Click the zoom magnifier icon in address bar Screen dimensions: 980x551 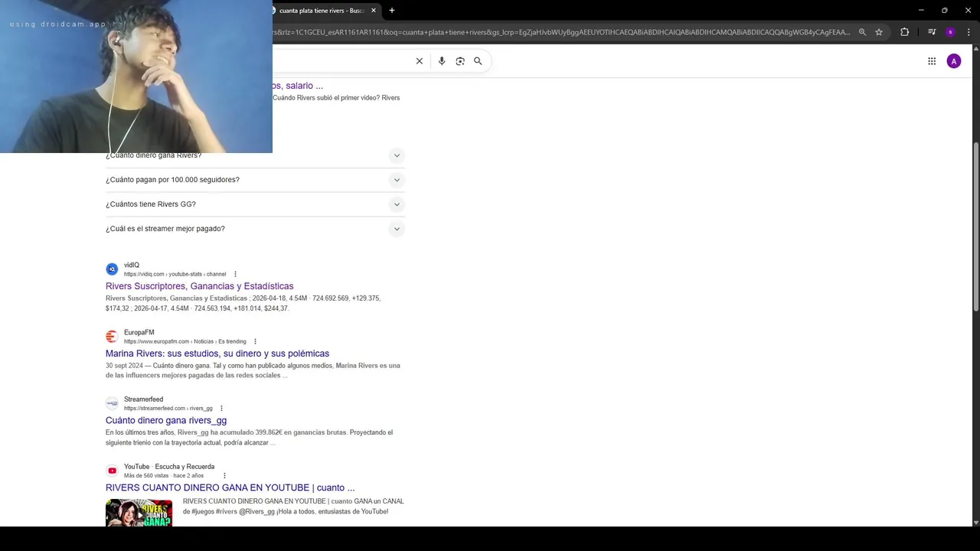point(862,32)
